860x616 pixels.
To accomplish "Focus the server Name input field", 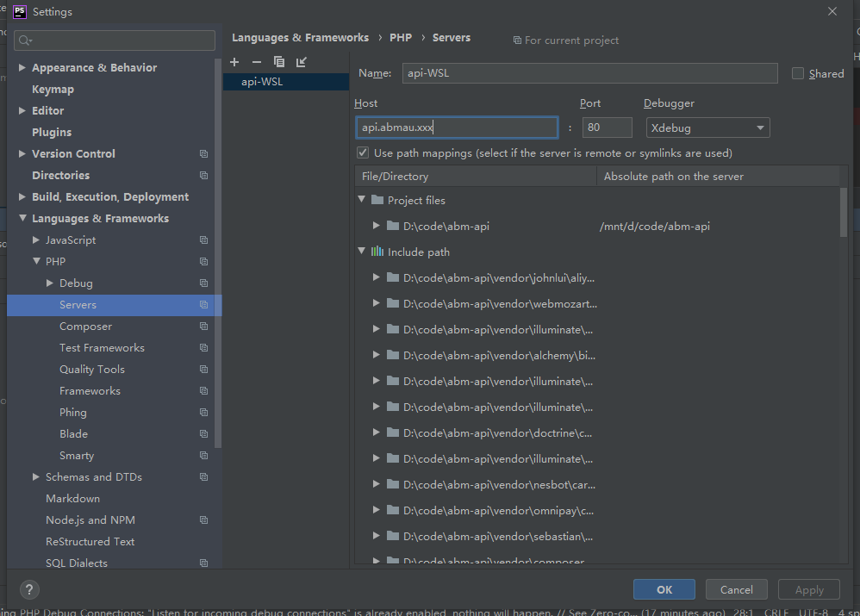I will pyautogui.click(x=589, y=73).
